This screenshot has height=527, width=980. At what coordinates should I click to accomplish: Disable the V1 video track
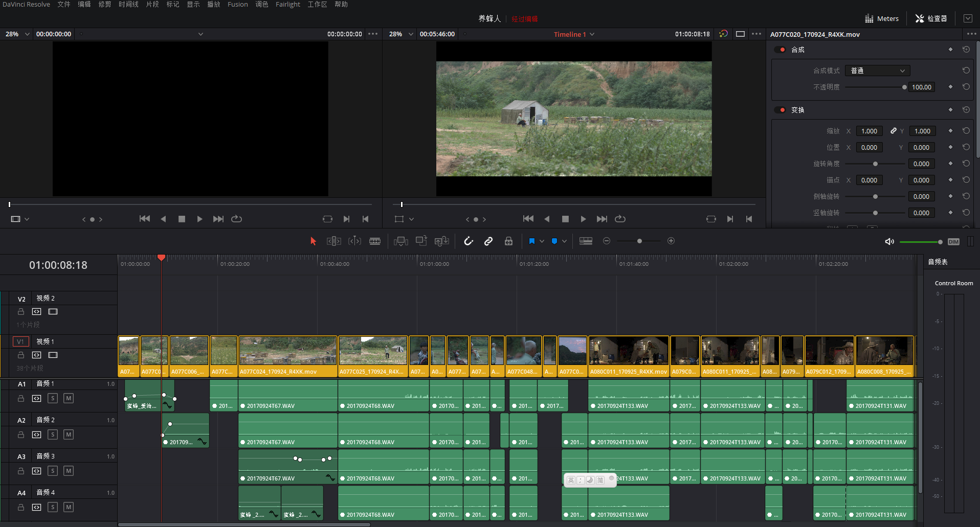(x=53, y=355)
